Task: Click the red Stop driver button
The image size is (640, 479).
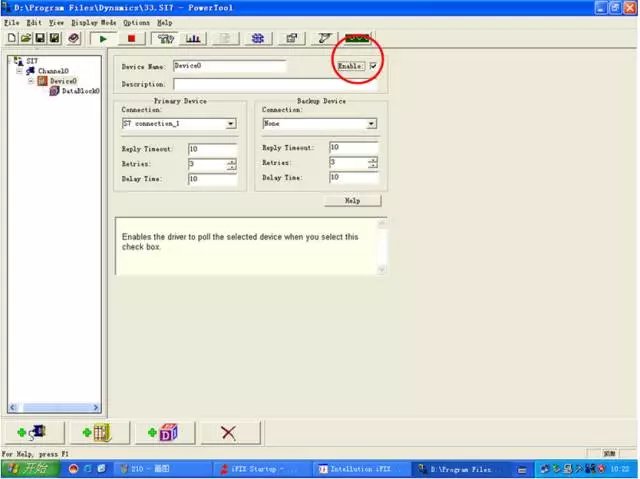Action: click(133, 38)
